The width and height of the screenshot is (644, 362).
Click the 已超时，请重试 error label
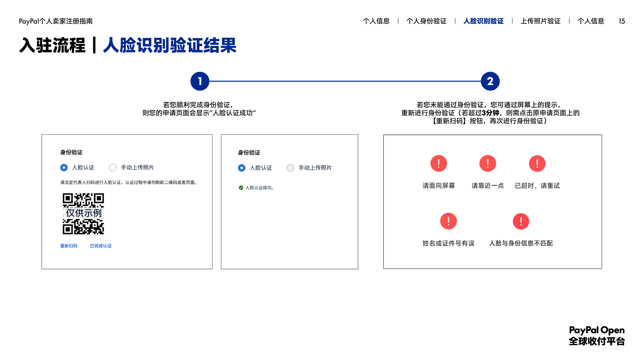537,186
